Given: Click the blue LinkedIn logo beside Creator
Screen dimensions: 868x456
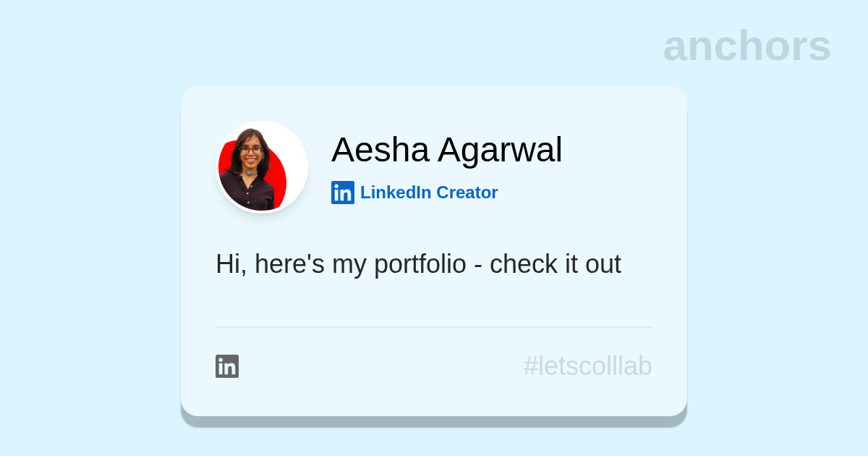Looking at the screenshot, I should tap(343, 193).
